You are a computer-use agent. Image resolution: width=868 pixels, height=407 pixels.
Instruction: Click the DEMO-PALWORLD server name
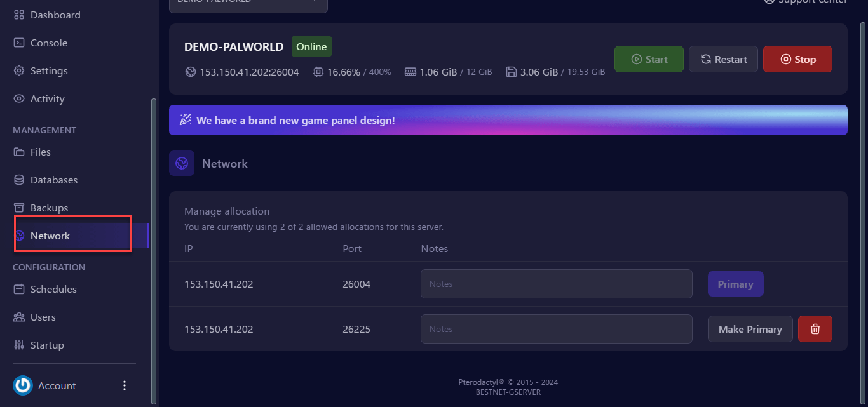tap(234, 47)
